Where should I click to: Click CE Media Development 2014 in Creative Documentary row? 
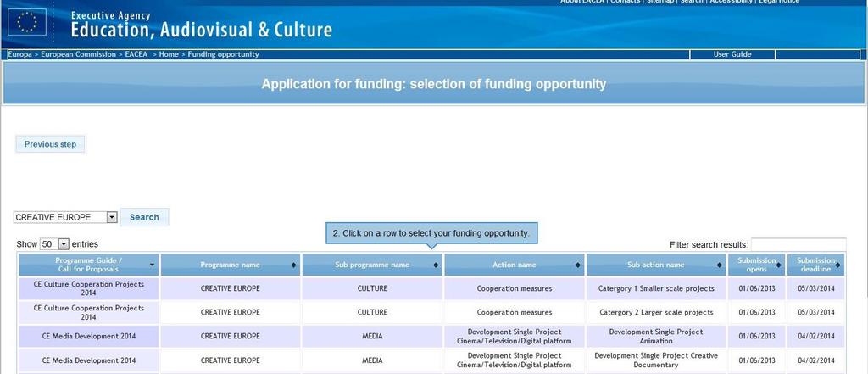[x=88, y=360]
